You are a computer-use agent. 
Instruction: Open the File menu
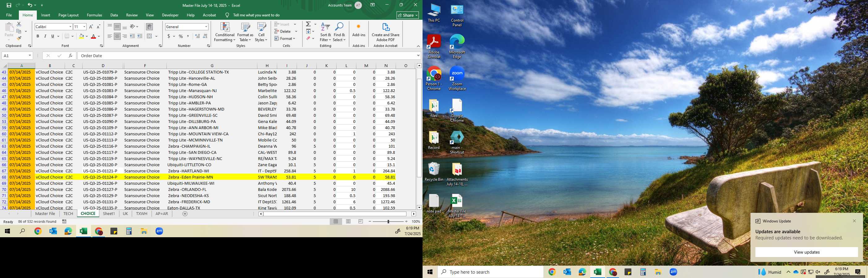(9, 15)
